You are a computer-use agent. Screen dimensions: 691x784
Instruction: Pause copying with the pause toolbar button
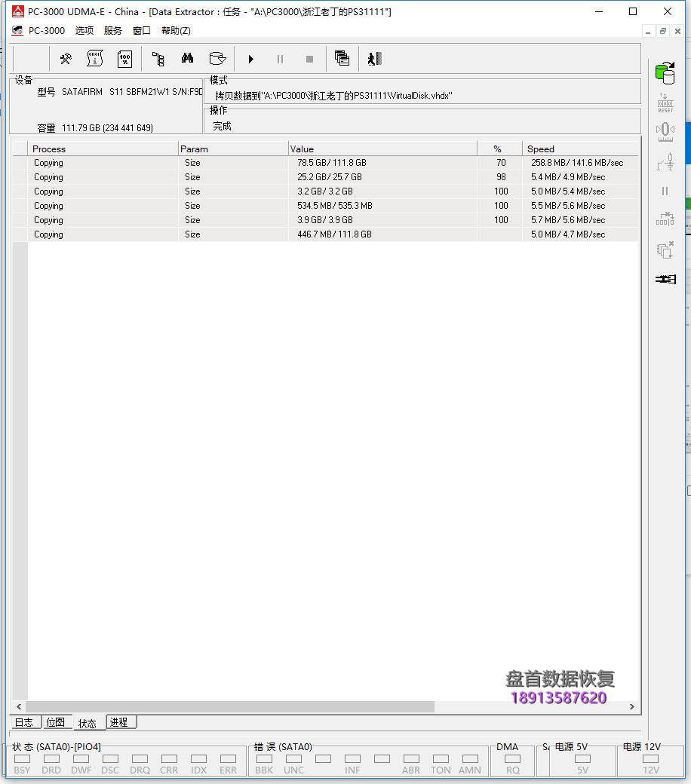[x=280, y=59]
